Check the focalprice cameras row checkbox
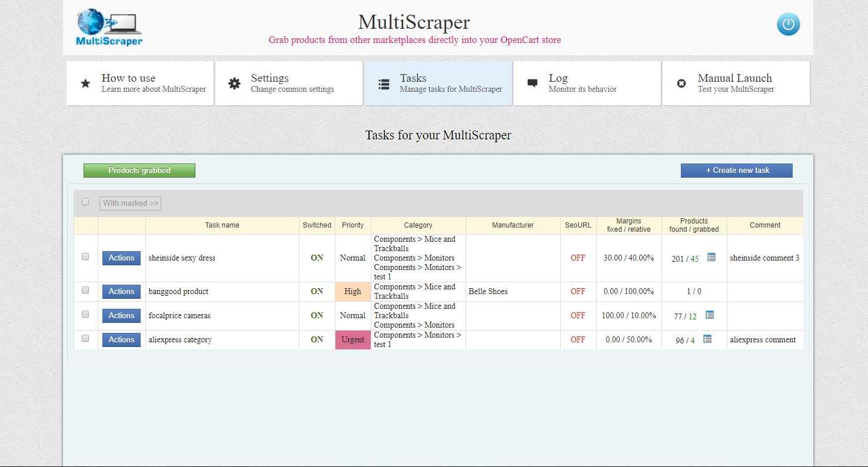Image resolution: width=868 pixels, height=467 pixels. (85, 314)
